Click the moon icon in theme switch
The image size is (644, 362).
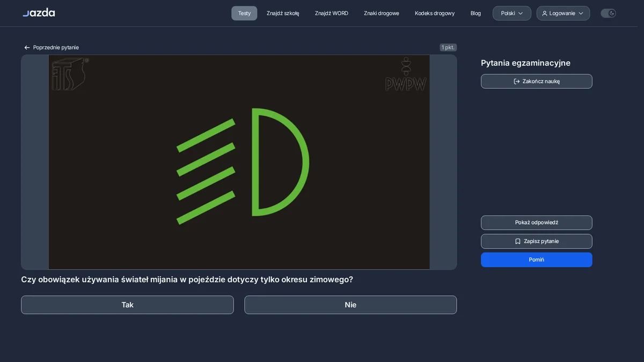(x=612, y=13)
